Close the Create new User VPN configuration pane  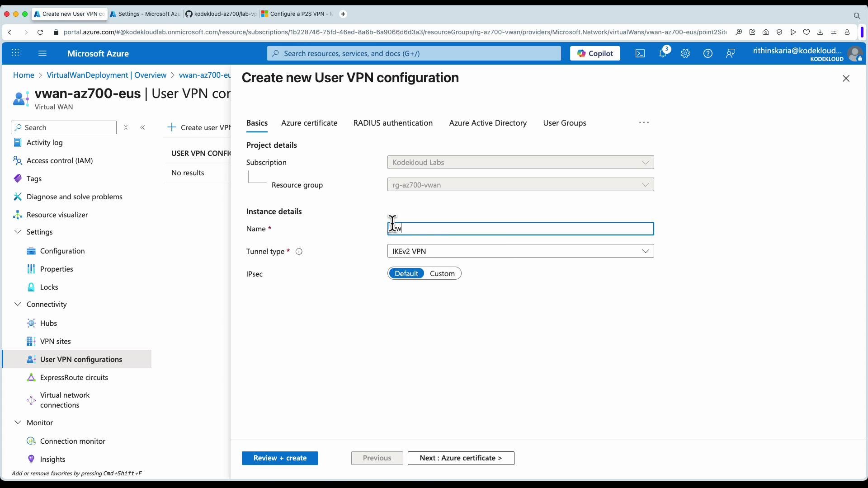[846, 79]
